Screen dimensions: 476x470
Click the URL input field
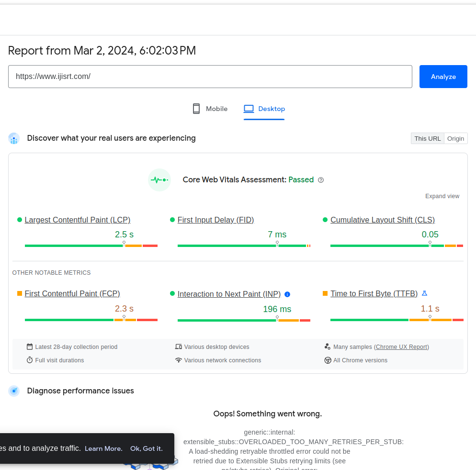[210, 77]
